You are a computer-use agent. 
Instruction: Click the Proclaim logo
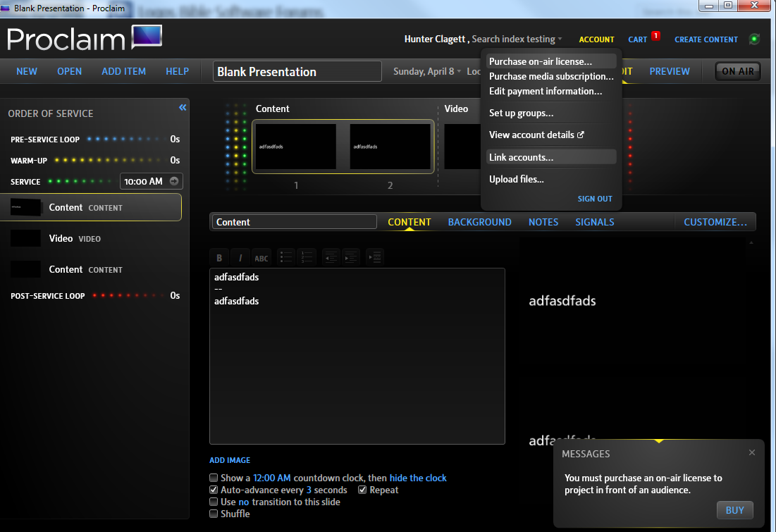point(85,38)
